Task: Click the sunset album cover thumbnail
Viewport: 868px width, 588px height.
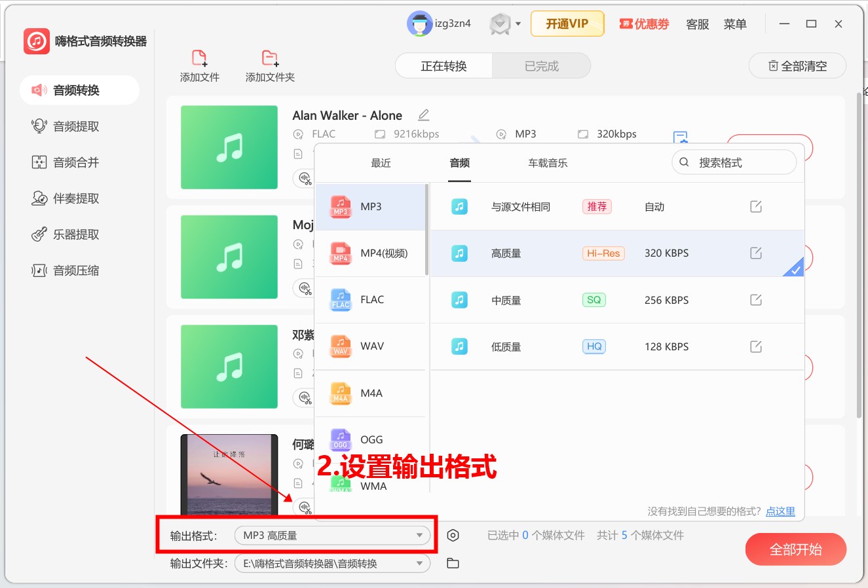Action: coord(229,476)
